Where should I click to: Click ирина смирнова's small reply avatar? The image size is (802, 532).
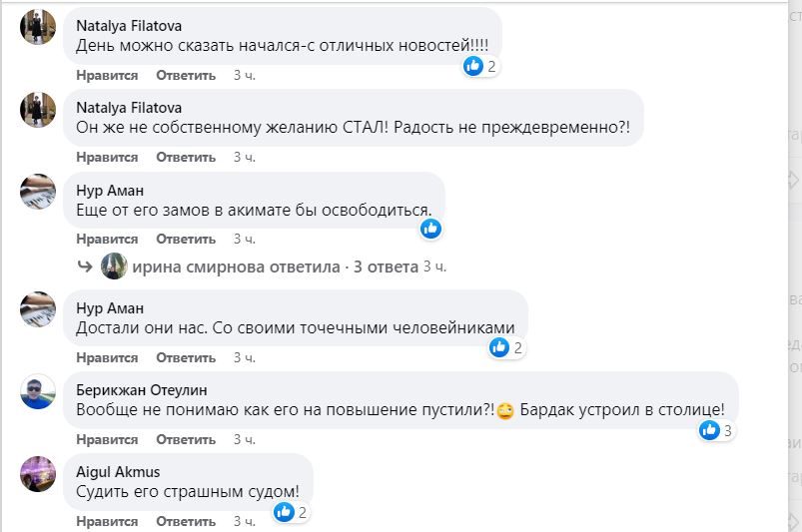[113, 266]
